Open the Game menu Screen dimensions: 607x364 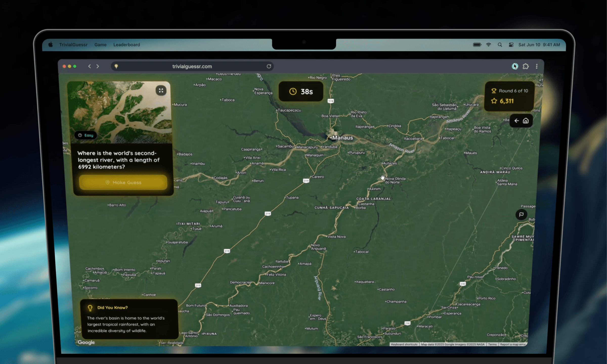coord(100,45)
